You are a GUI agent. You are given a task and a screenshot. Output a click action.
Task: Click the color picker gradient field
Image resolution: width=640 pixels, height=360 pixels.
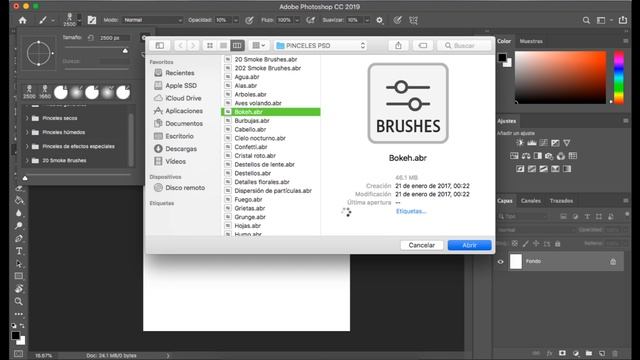560,77
